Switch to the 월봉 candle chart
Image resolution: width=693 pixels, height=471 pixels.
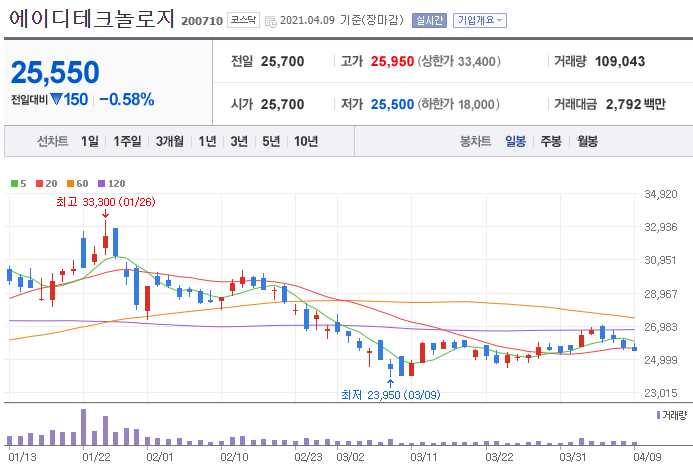click(x=587, y=141)
